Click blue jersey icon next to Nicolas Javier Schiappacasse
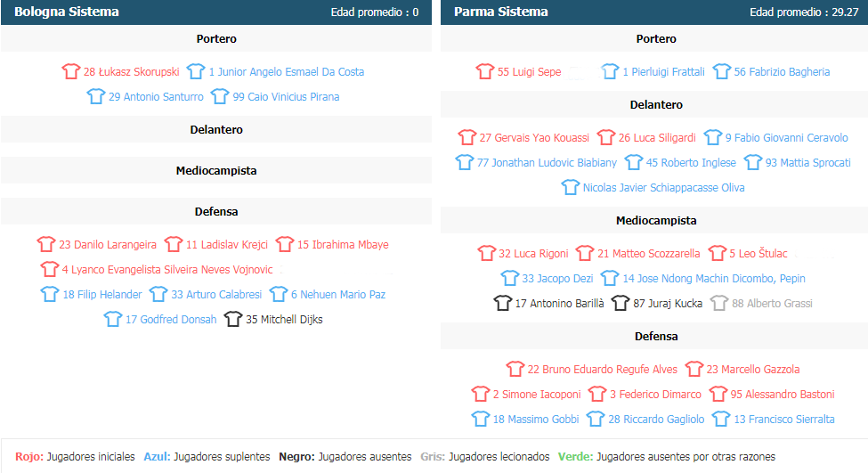 coord(570,187)
